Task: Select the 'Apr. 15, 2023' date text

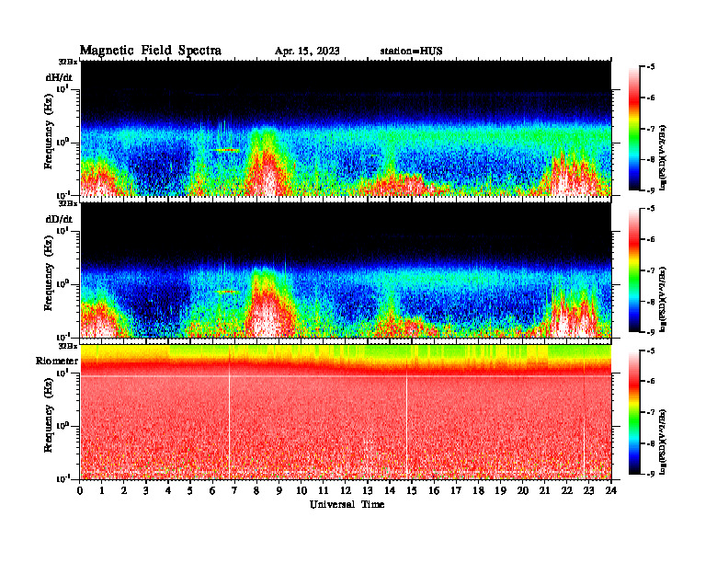Action: click(x=307, y=51)
